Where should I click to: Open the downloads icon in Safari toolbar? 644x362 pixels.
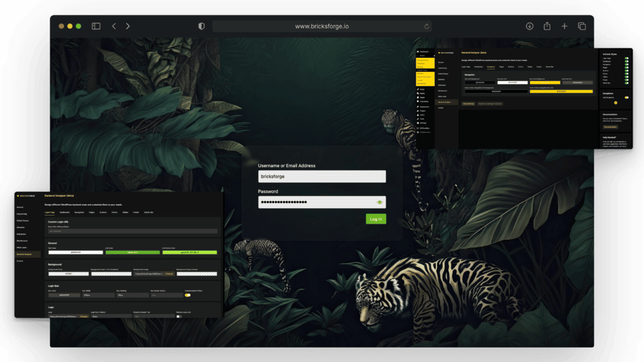coord(529,26)
